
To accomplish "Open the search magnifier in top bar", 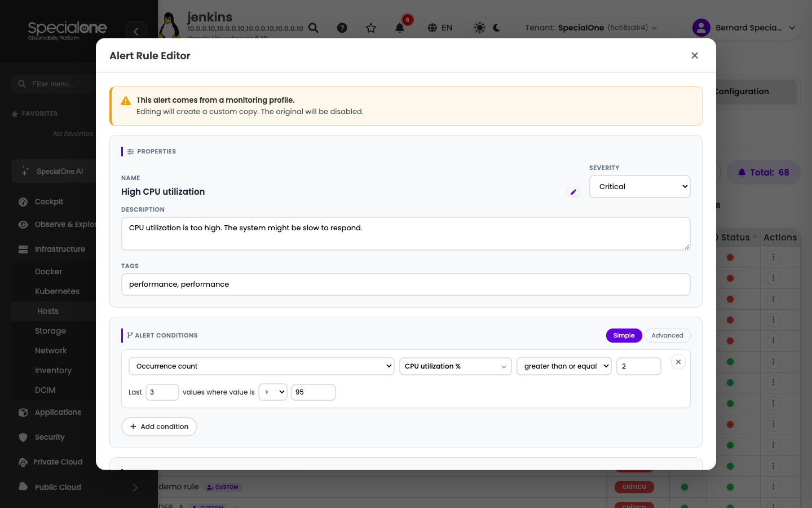I will pos(314,28).
